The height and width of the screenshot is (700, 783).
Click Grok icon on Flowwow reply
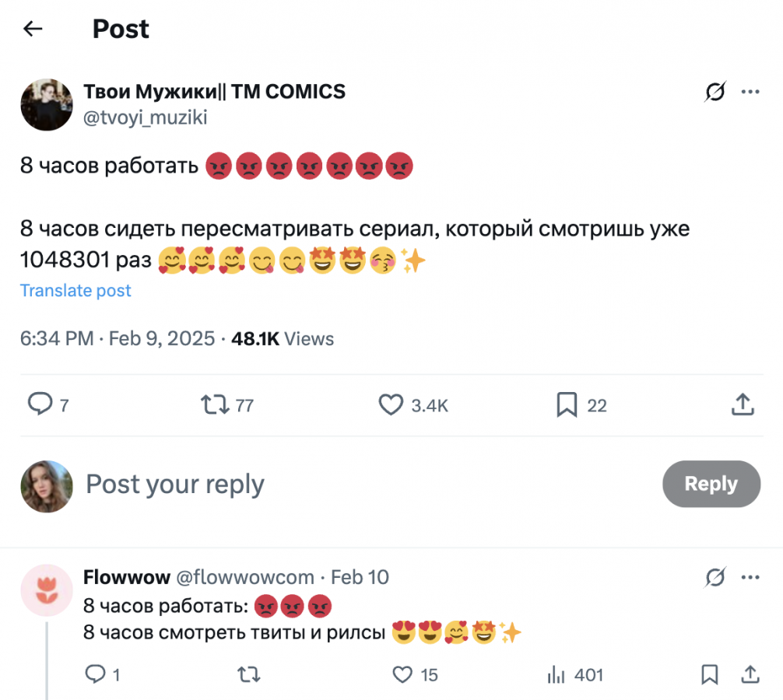click(715, 578)
